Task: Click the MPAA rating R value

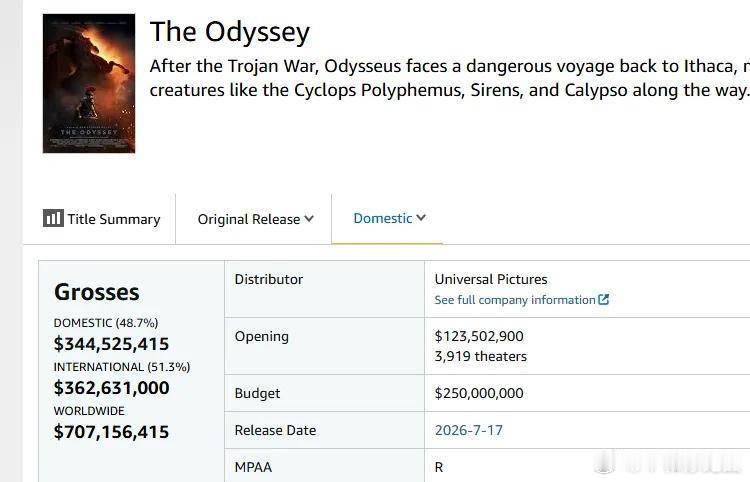Action: pyautogui.click(x=439, y=467)
